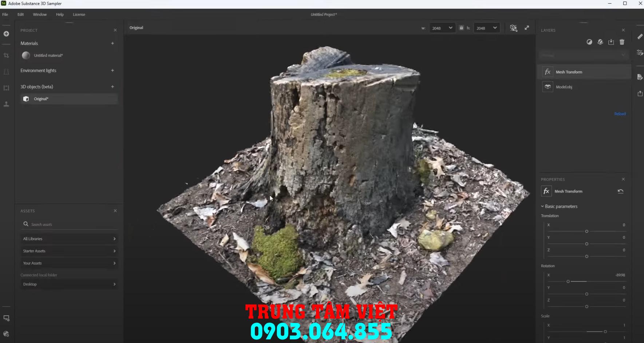Click the Materials section heading
Viewport: 644px width, 343px height.
point(29,43)
